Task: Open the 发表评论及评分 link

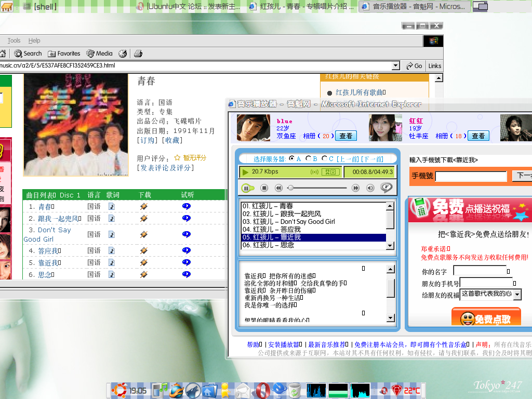Action: click(x=166, y=168)
